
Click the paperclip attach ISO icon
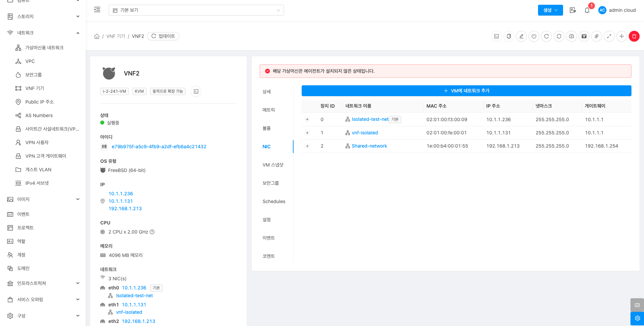click(597, 36)
